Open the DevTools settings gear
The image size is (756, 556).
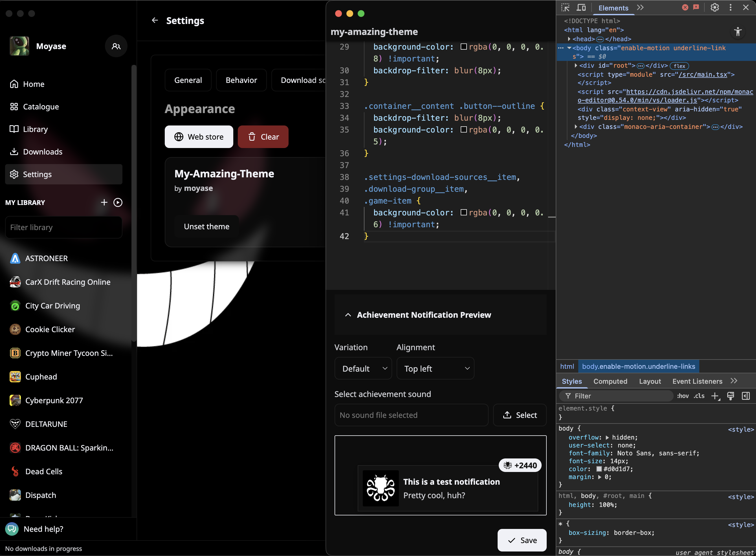tap(714, 7)
